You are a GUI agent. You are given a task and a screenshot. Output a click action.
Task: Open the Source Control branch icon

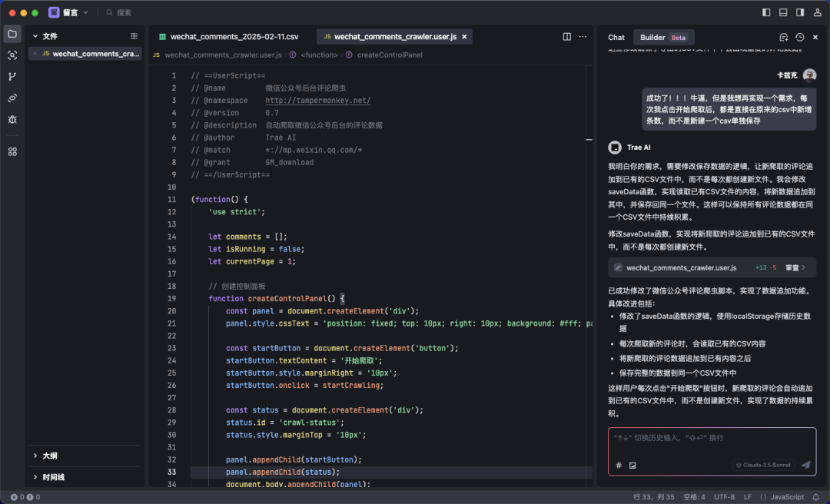click(x=12, y=77)
